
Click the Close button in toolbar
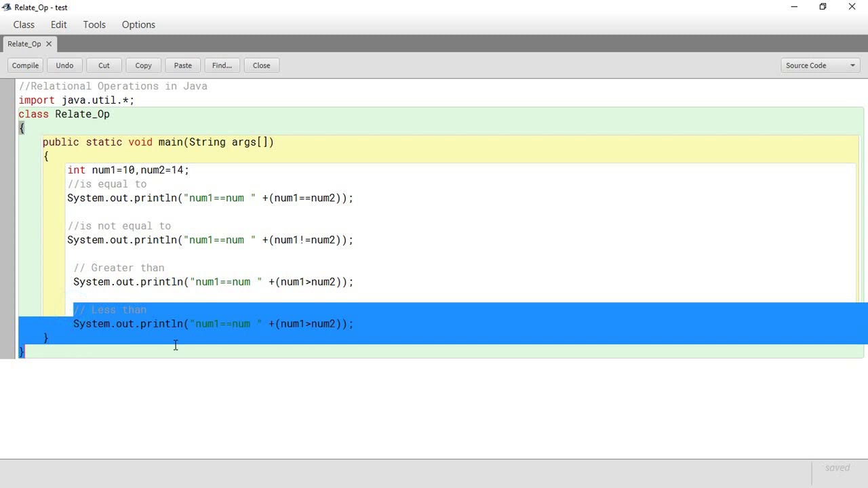261,66
